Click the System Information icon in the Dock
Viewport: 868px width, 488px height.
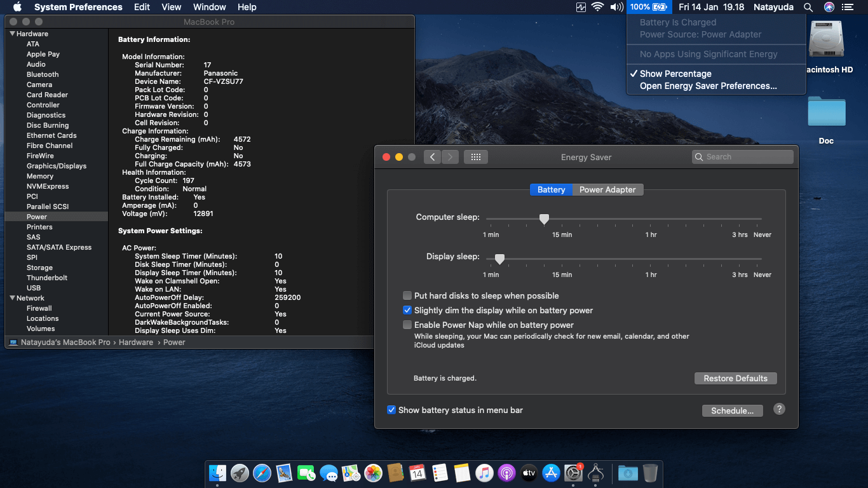tap(595, 473)
